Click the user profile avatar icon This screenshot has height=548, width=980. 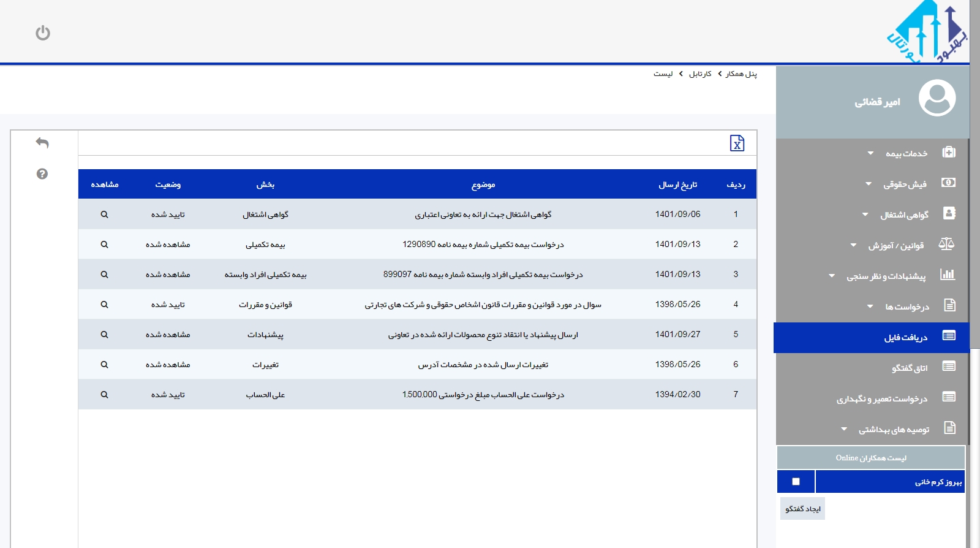pos(937,98)
